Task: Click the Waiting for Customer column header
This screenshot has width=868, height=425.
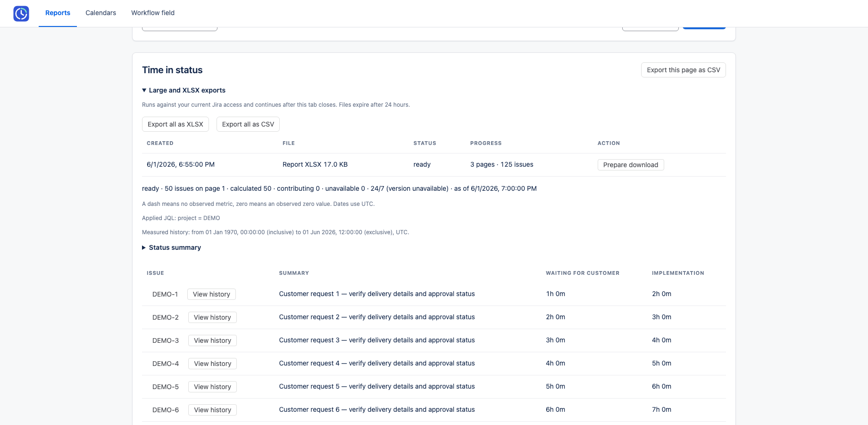Action: 583,273
